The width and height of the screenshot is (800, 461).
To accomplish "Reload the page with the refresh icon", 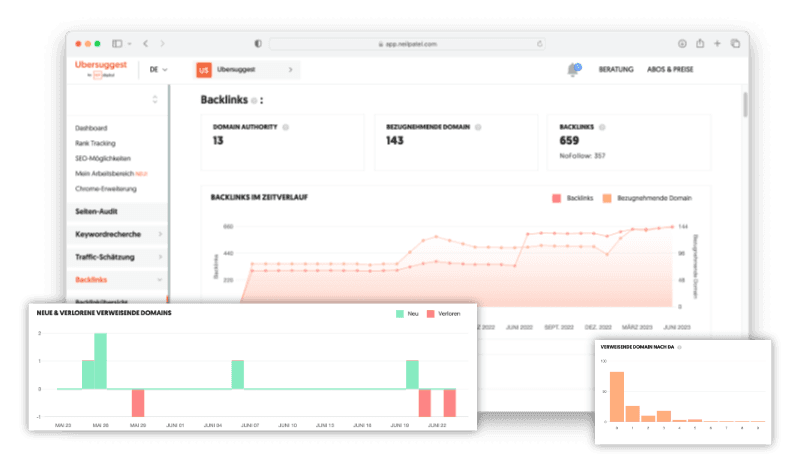I will [539, 44].
